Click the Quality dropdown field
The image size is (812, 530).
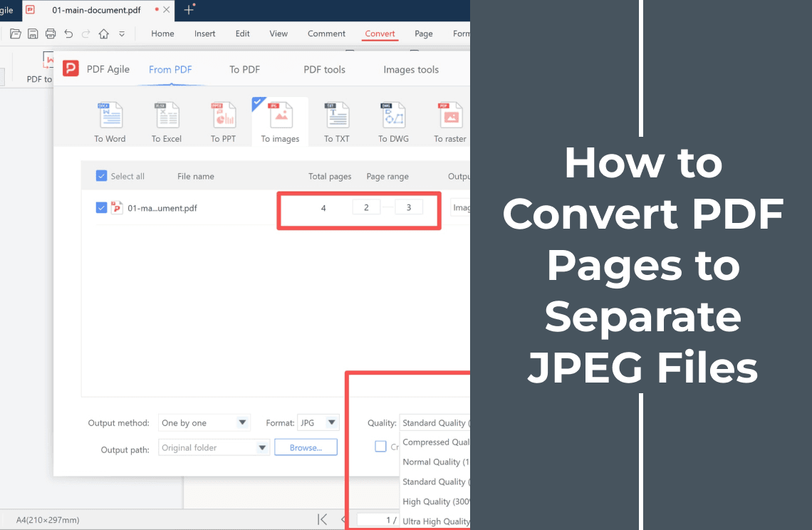coord(435,422)
